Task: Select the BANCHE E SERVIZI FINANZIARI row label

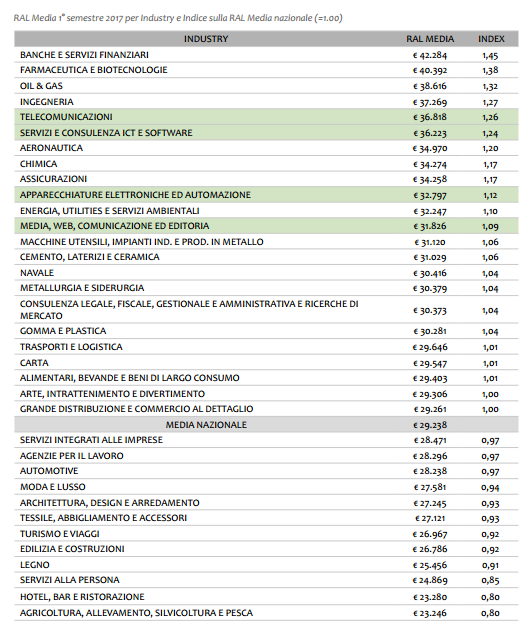Action: coord(84,55)
